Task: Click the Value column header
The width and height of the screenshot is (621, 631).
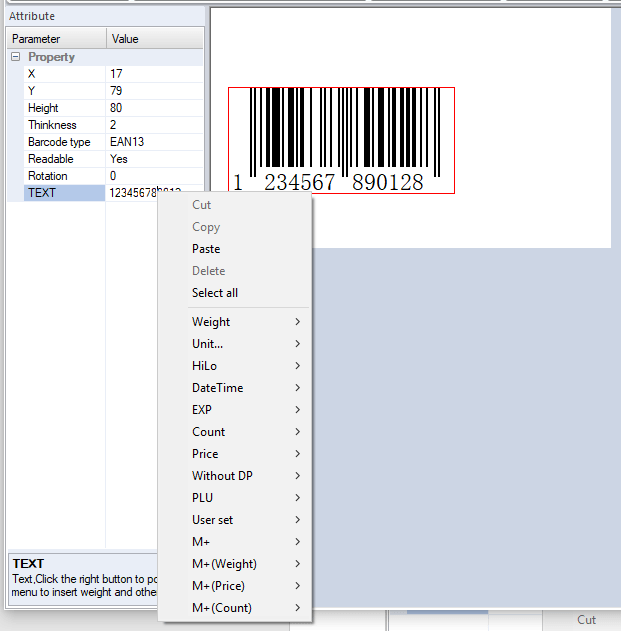Action: point(155,39)
